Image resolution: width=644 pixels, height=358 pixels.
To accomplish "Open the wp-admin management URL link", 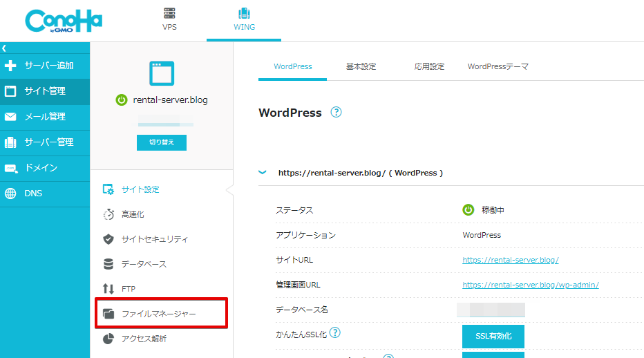I will pyautogui.click(x=531, y=285).
